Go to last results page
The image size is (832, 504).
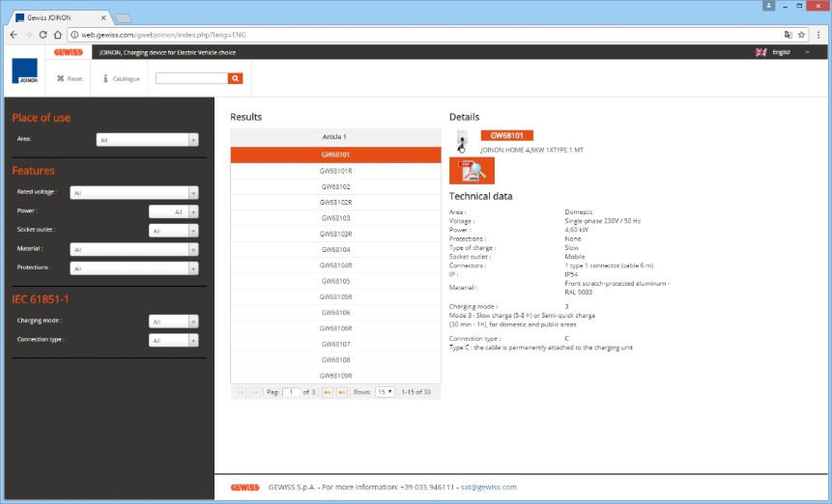[342, 392]
